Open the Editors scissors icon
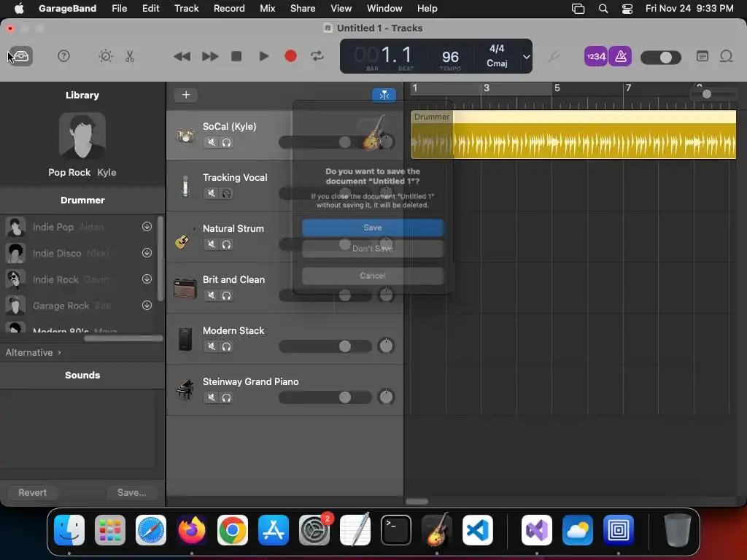 point(130,56)
